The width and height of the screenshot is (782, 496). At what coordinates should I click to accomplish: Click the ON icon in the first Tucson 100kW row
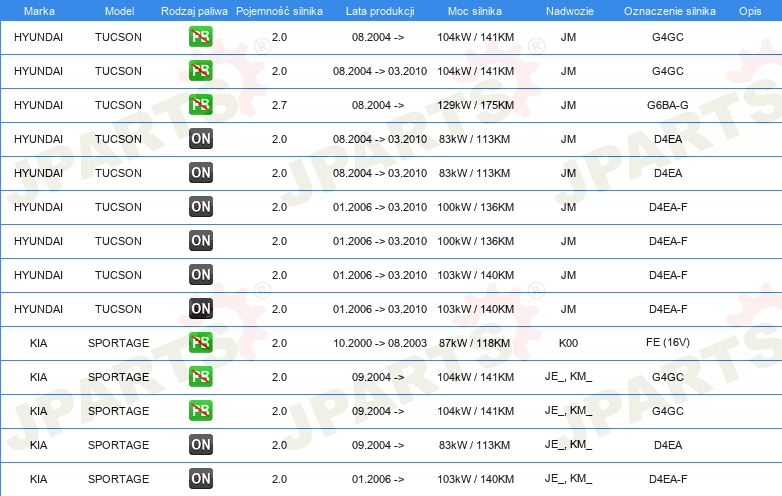pos(201,207)
